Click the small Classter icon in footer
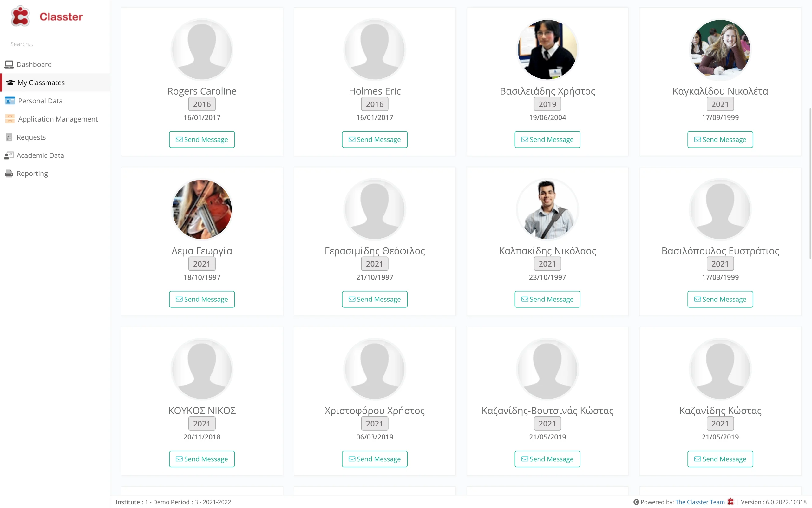The image size is (812, 508). pyautogui.click(x=730, y=502)
